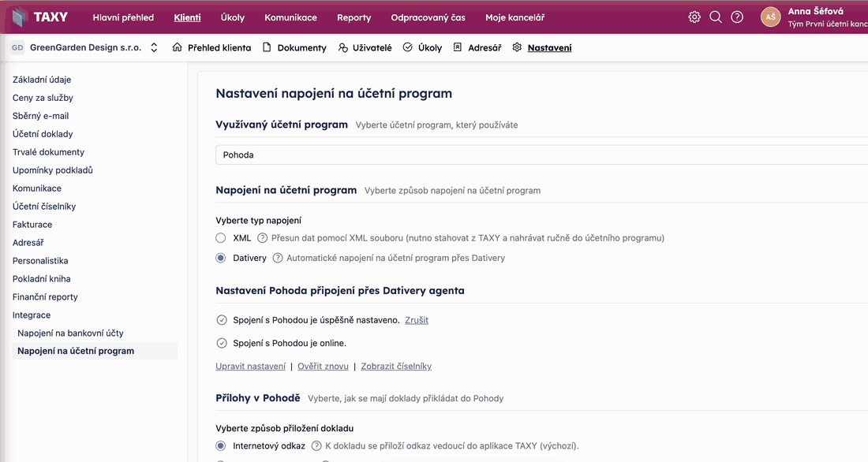Switch to Přehled klienta tab
The width and height of the screenshot is (868, 462).
(x=219, y=47)
